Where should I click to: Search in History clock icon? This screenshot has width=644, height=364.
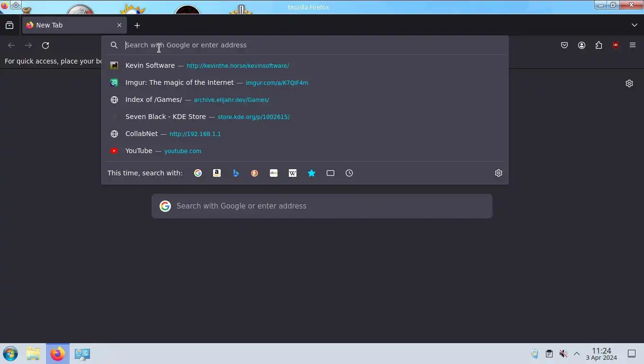point(349,173)
